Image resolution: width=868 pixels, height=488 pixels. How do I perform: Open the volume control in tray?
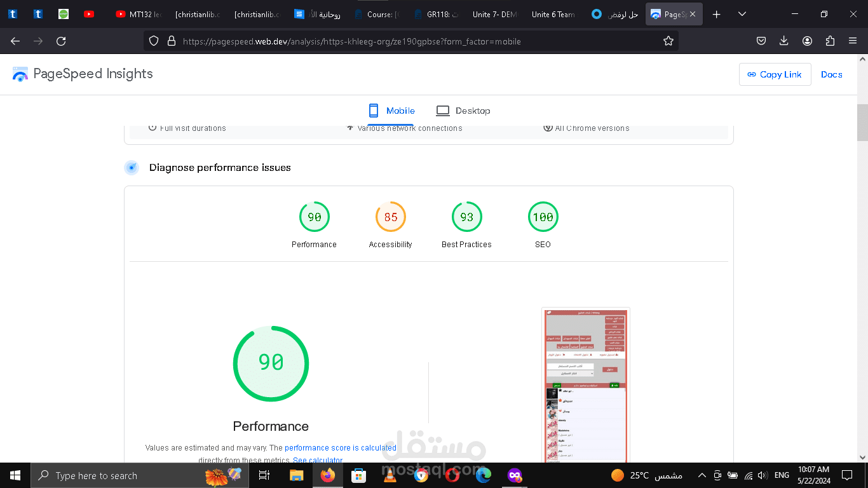point(762,475)
